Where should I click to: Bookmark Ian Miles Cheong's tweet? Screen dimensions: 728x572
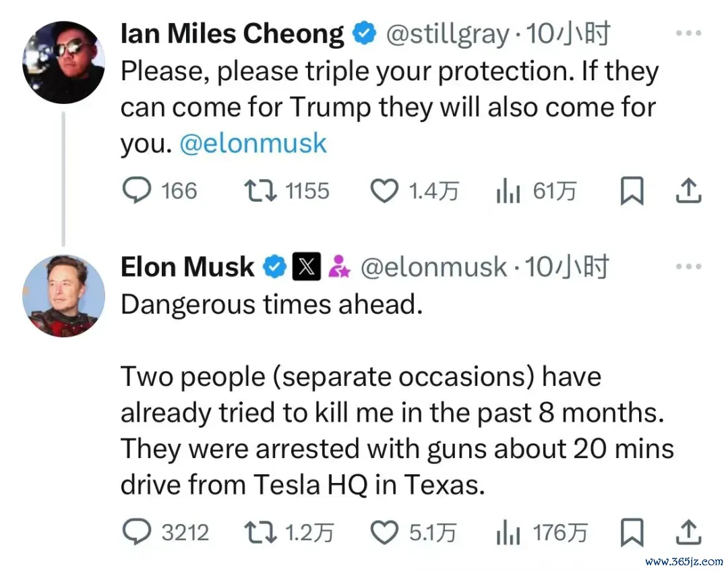point(632,191)
